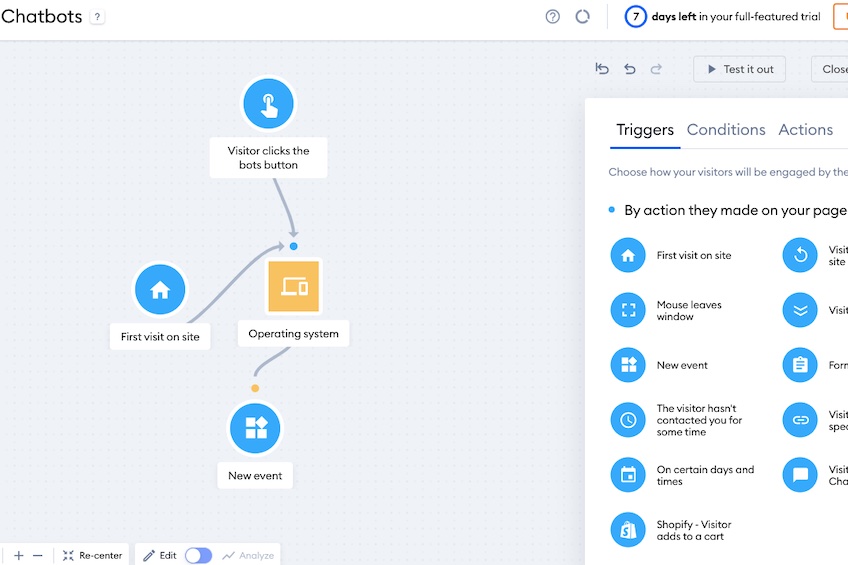Click the Analyze mode label
Image resolution: width=848 pixels, height=565 pixels.
point(248,555)
